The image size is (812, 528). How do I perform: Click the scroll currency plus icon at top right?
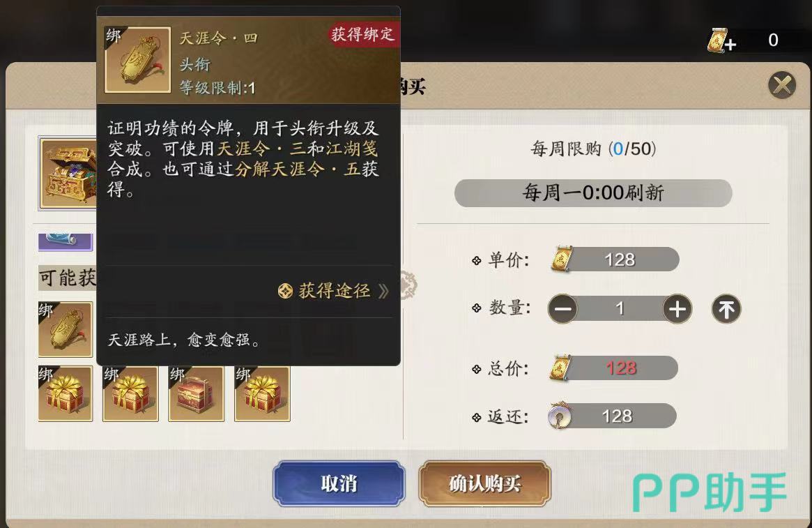(x=722, y=41)
